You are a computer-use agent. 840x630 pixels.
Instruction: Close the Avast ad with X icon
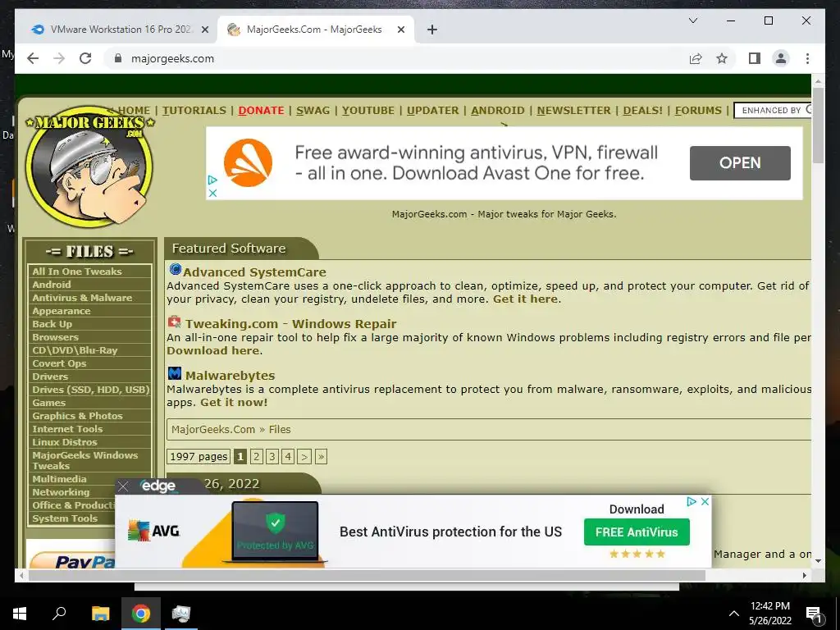(x=212, y=193)
